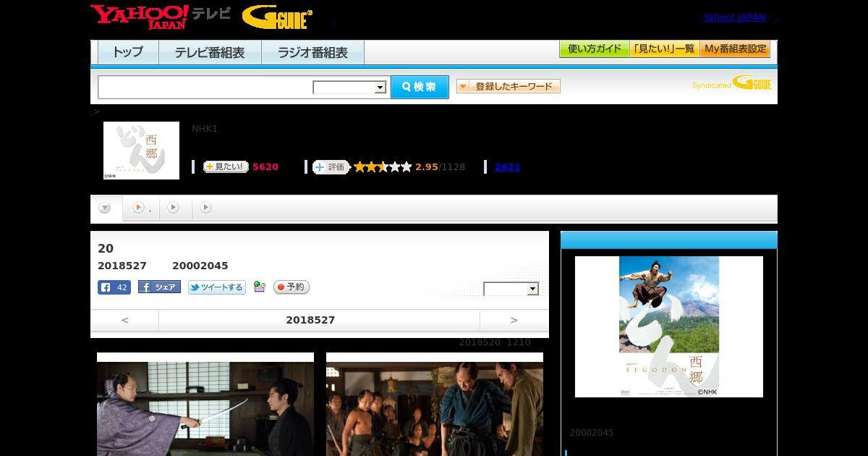This screenshot has height=456, width=868.
Task: Select the tab with orange play icon
Action: (x=140, y=208)
